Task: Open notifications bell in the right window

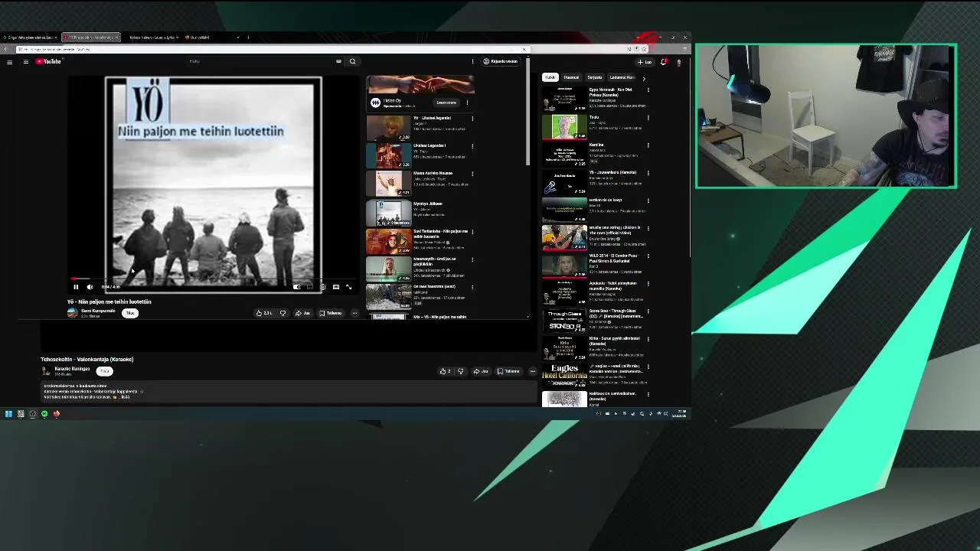Action: point(664,62)
